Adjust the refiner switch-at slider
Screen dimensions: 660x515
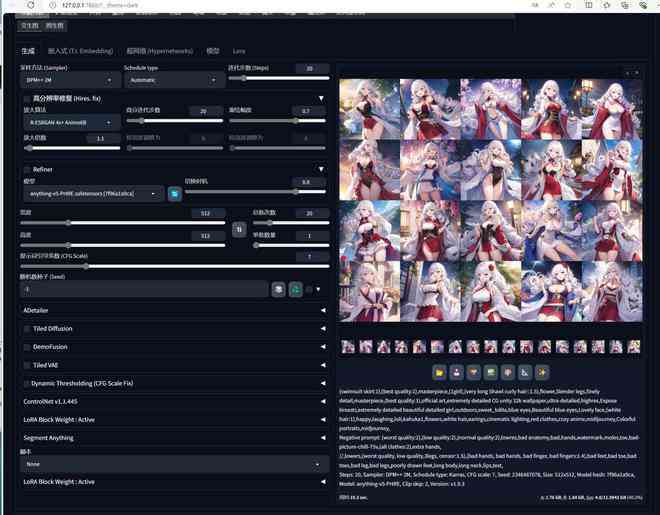pos(255,192)
